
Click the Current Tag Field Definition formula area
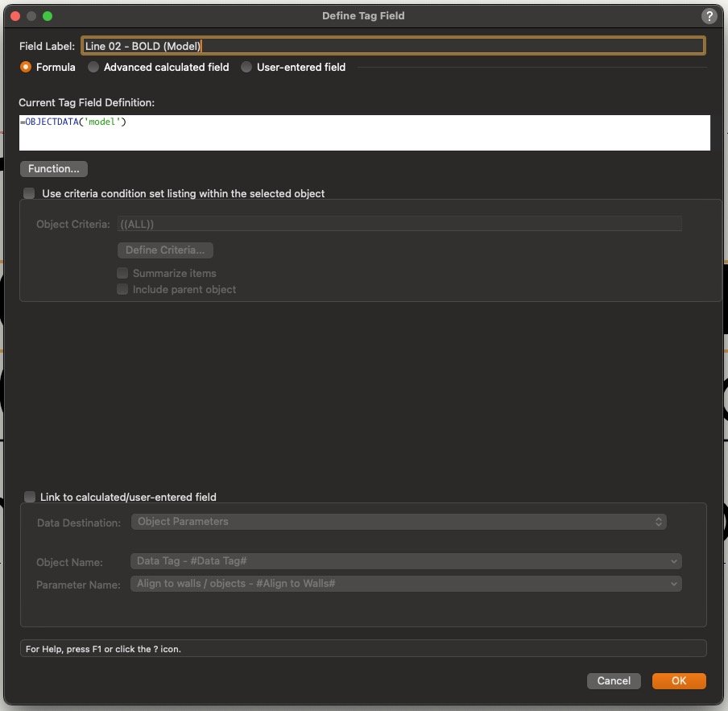364,133
